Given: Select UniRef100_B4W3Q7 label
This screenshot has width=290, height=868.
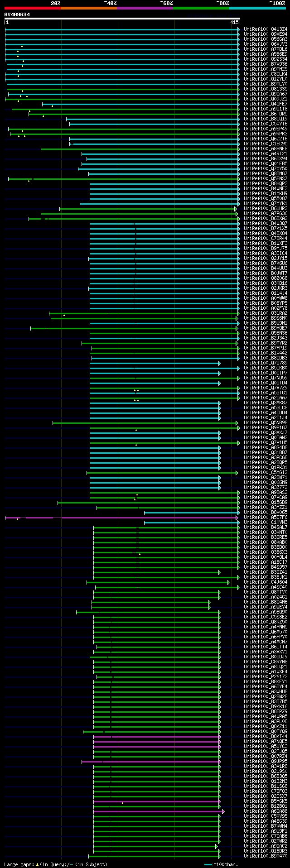Looking at the screenshot, I should tap(266, 224).
